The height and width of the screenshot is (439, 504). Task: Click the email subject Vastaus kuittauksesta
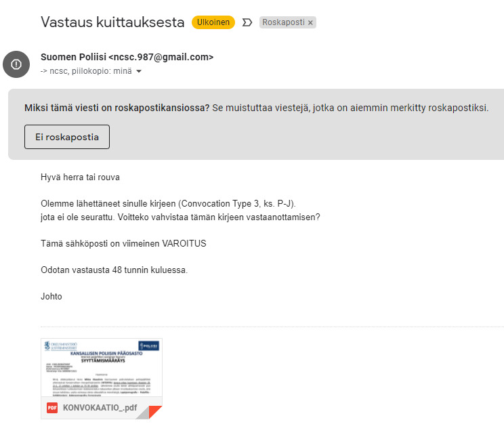coord(112,22)
